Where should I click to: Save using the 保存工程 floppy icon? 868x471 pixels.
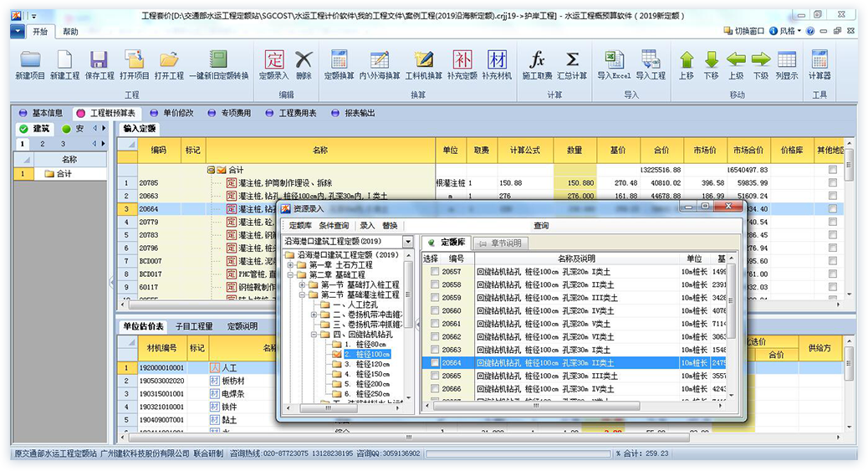coord(99,59)
